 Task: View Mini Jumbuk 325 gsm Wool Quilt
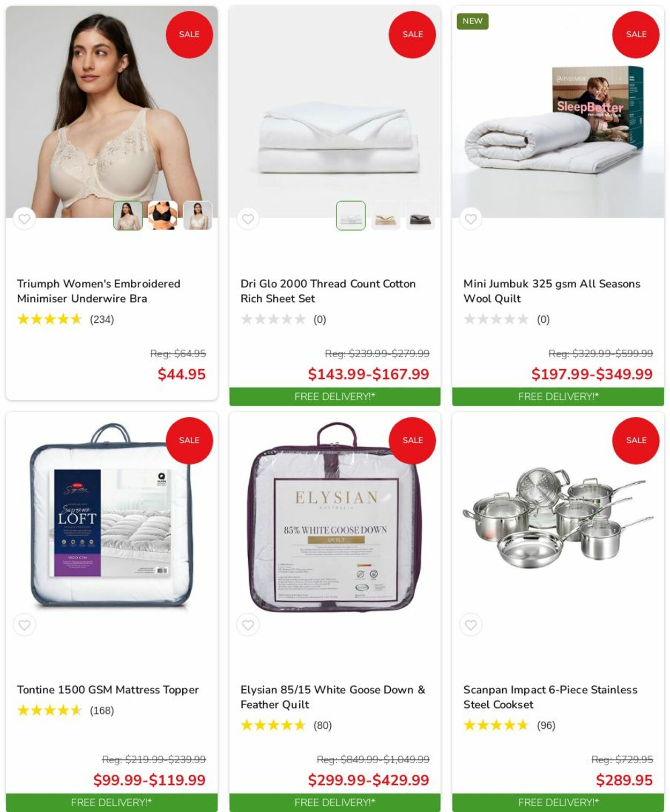[x=552, y=291]
